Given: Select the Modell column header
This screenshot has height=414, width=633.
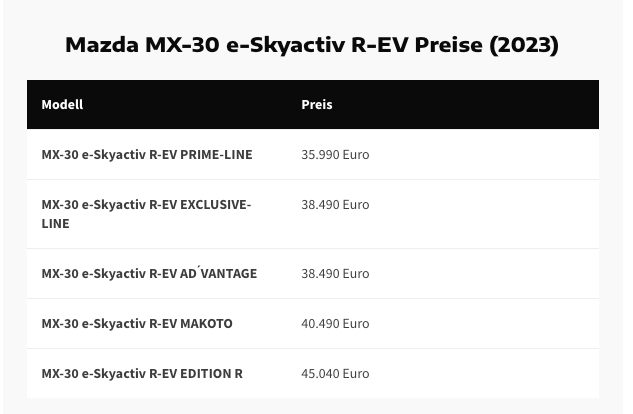Looking at the screenshot, I should coord(62,105).
